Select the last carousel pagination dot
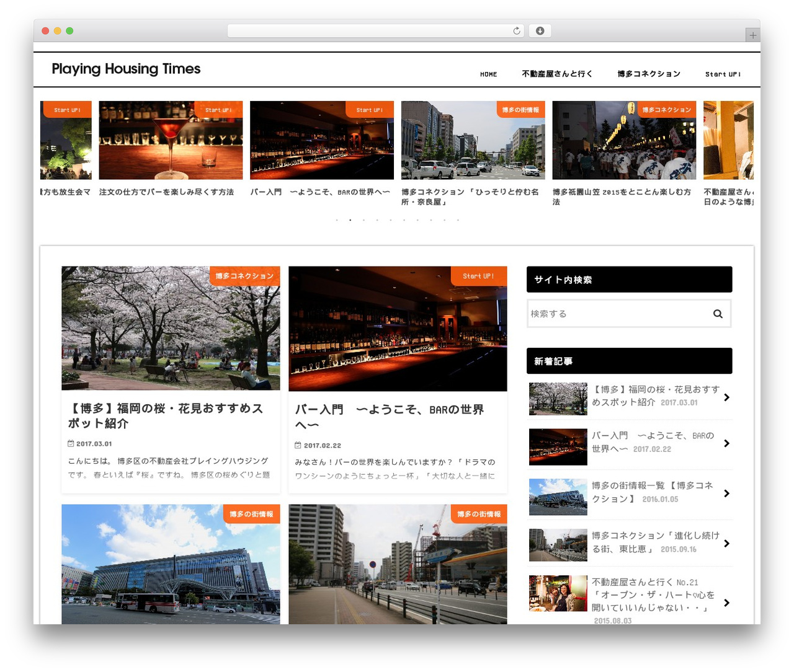Screen dimensions: 794x672 [458, 220]
